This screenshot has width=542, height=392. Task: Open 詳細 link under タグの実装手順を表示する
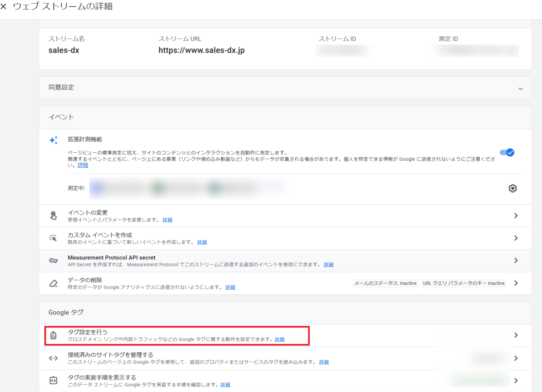226,385
